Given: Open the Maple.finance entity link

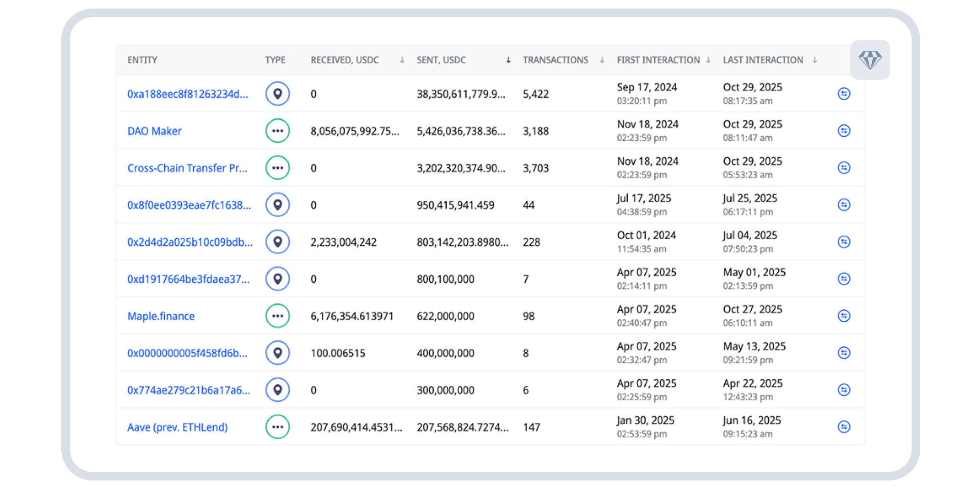Looking at the screenshot, I should 161,316.
